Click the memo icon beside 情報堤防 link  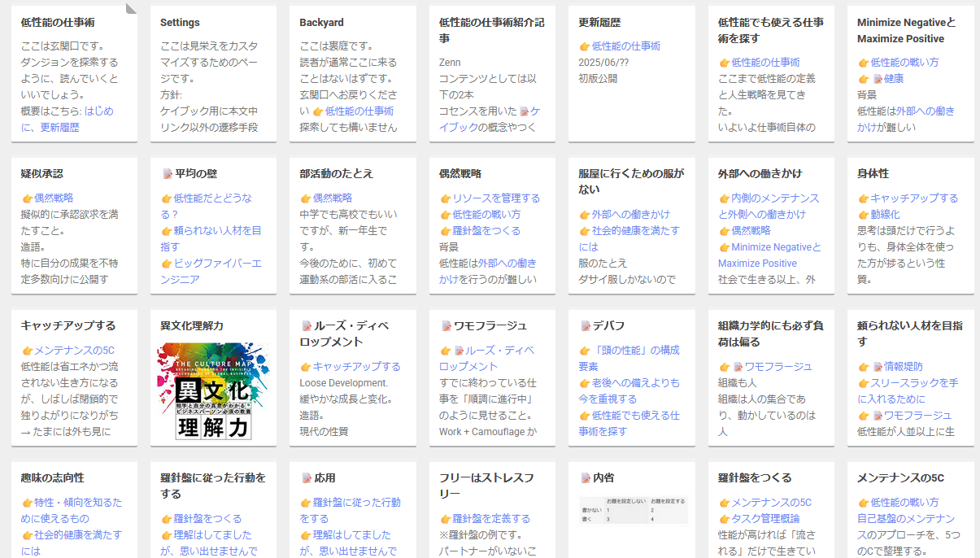click(x=878, y=367)
